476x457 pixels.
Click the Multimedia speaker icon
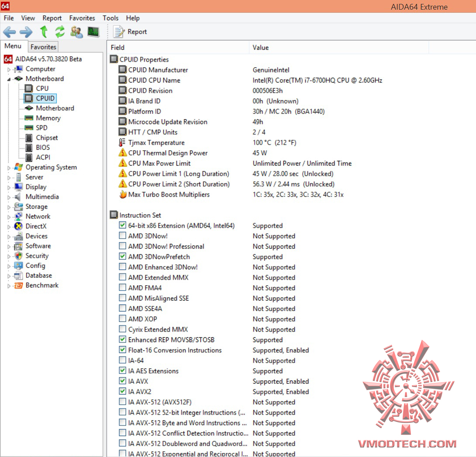coord(18,197)
